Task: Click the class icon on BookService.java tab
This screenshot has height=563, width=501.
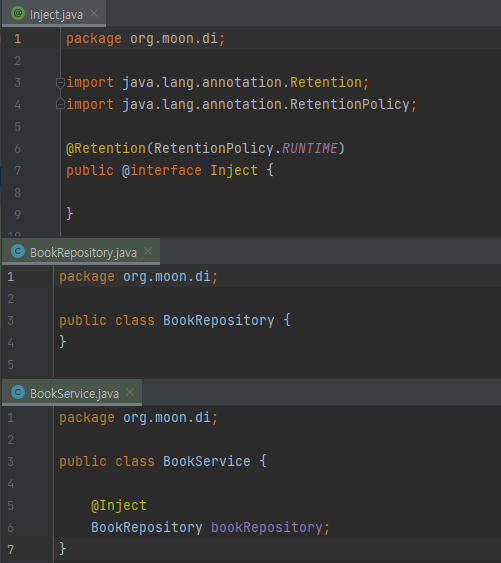Action: pyautogui.click(x=18, y=392)
